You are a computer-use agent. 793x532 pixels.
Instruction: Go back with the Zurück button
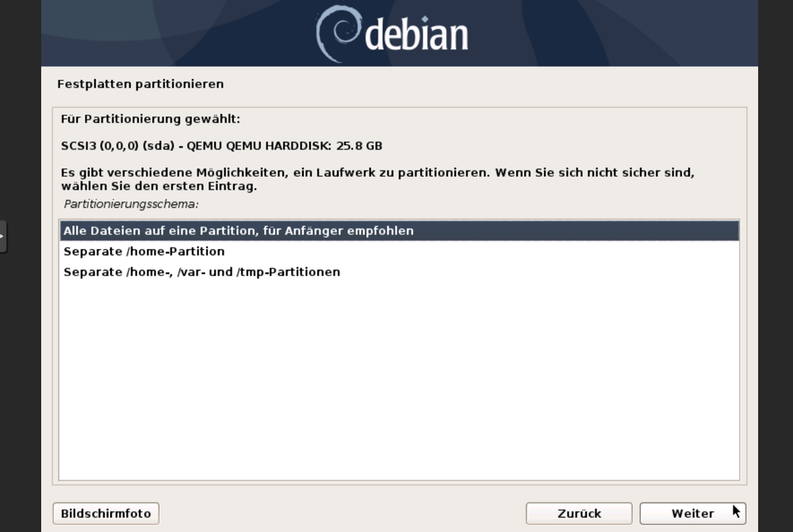pyautogui.click(x=579, y=513)
